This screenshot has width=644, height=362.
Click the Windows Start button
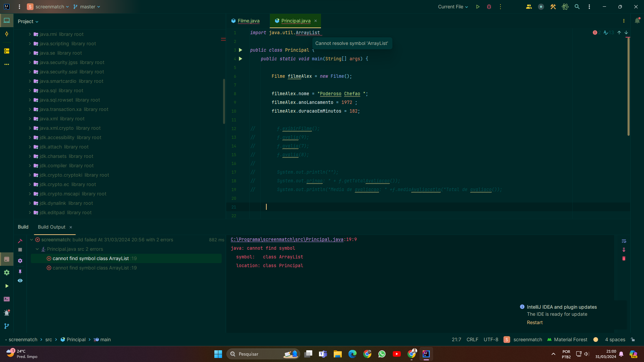218,354
